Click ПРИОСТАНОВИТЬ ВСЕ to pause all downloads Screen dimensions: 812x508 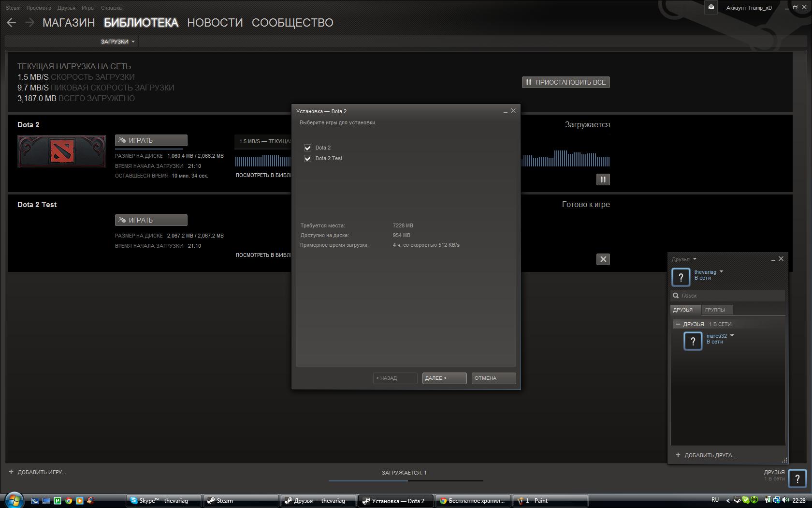click(566, 82)
